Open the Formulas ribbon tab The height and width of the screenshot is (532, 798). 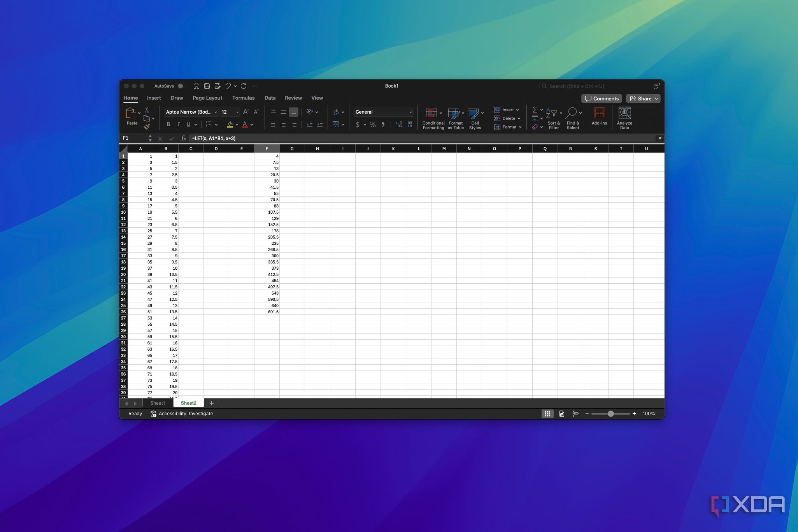pyautogui.click(x=243, y=98)
